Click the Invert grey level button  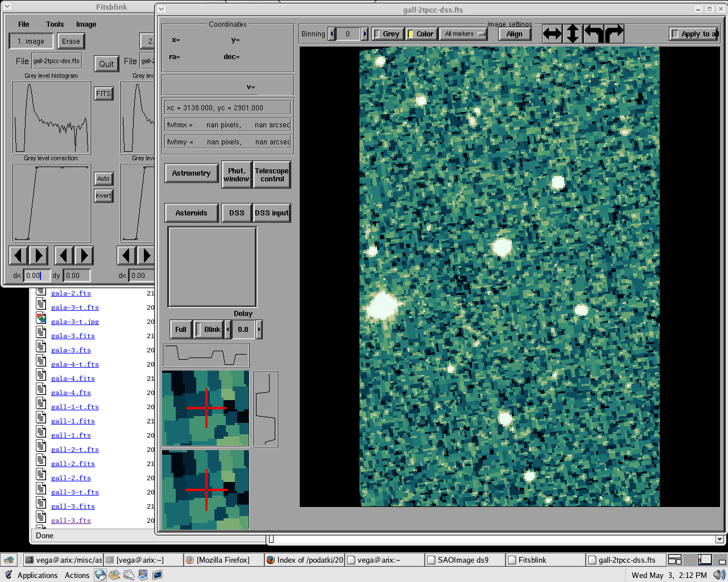(104, 196)
